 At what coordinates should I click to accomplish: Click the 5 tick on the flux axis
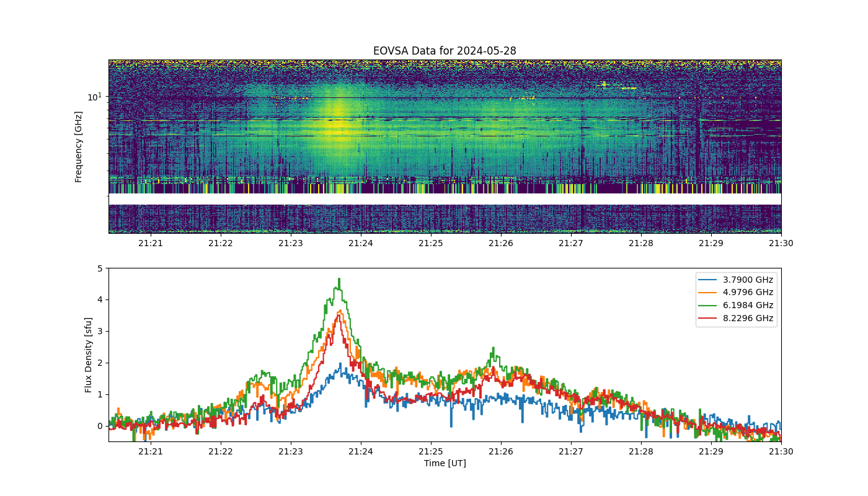(x=100, y=268)
